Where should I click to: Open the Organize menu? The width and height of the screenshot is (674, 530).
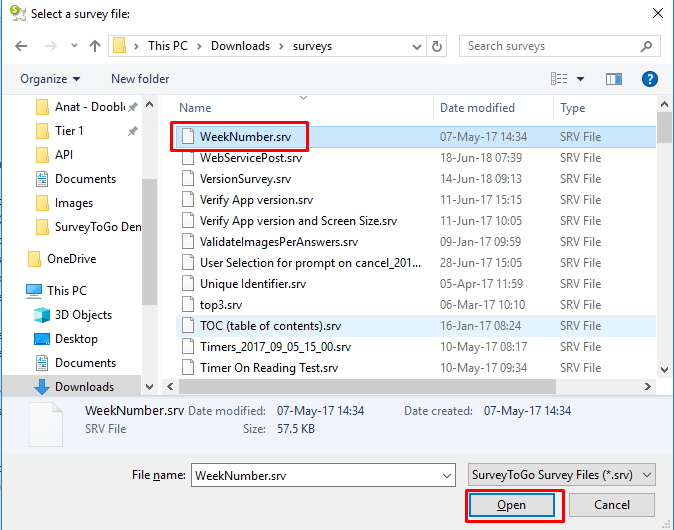pos(50,79)
